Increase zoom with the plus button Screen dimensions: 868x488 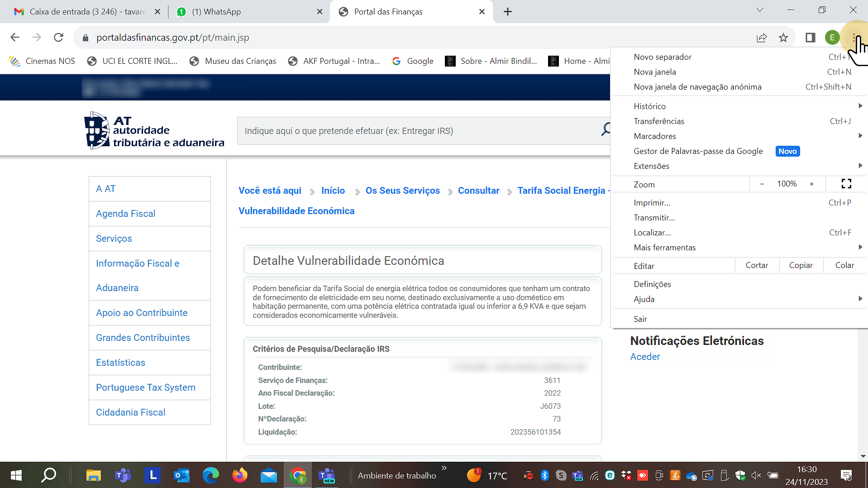[x=811, y=184]
